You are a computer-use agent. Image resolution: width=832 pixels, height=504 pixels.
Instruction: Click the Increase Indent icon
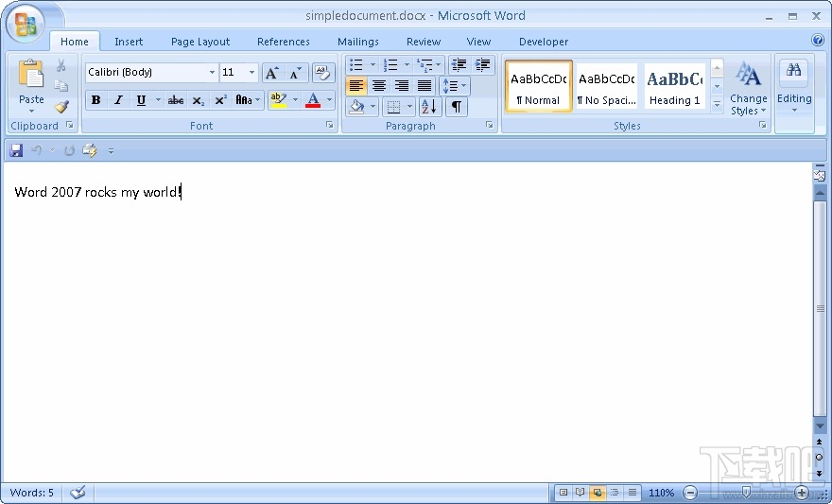(x=483, y=65)
